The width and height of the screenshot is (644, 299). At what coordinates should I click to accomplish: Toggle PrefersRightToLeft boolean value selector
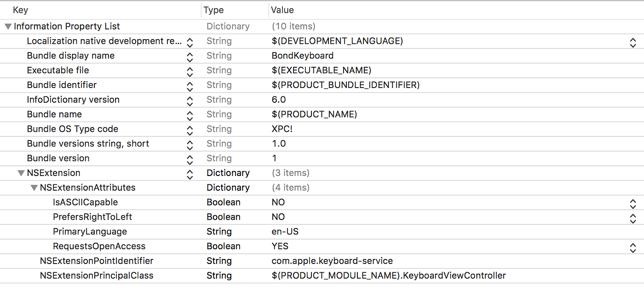[633, 218]
